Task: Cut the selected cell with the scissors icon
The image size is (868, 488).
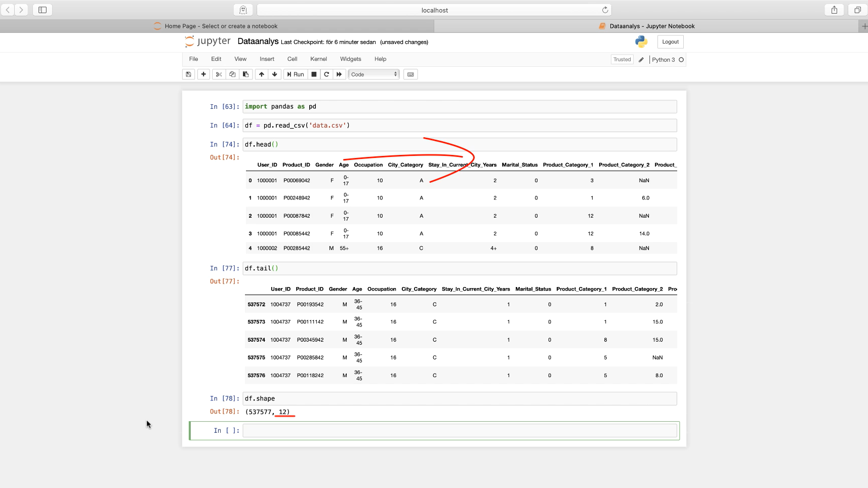Action: [x=218, y=74]
